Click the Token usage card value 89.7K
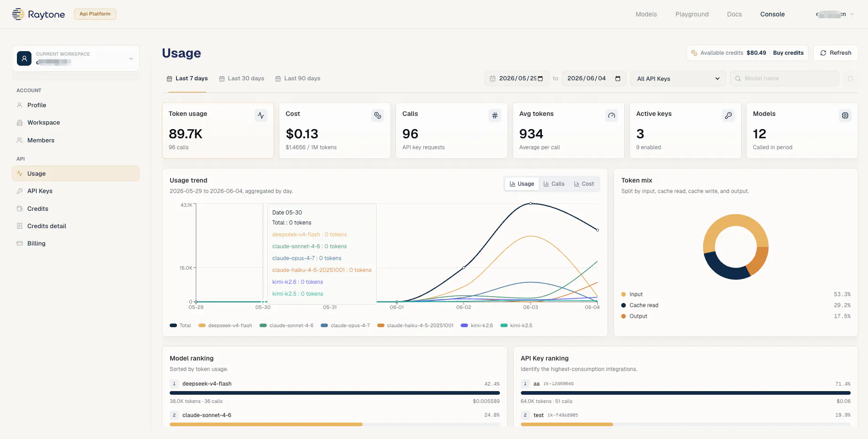The width and height of the screenshot is (868, 439). coord(186,134)
